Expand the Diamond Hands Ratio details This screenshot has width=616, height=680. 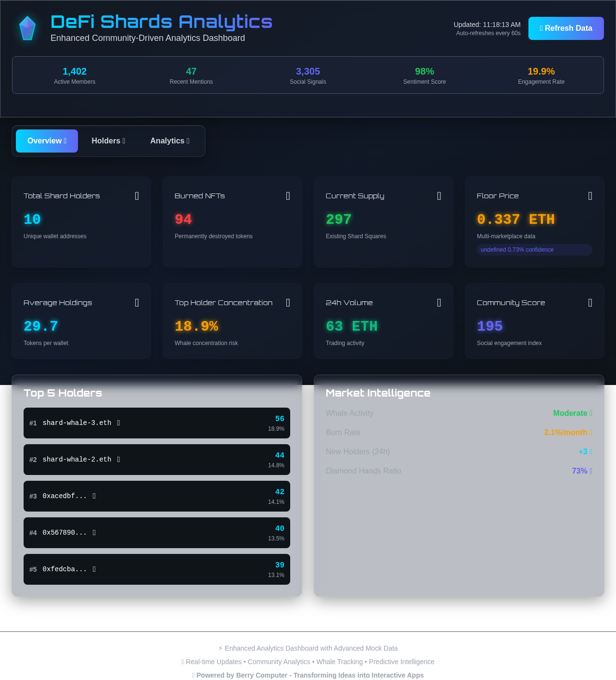click(x=590, y=471)
